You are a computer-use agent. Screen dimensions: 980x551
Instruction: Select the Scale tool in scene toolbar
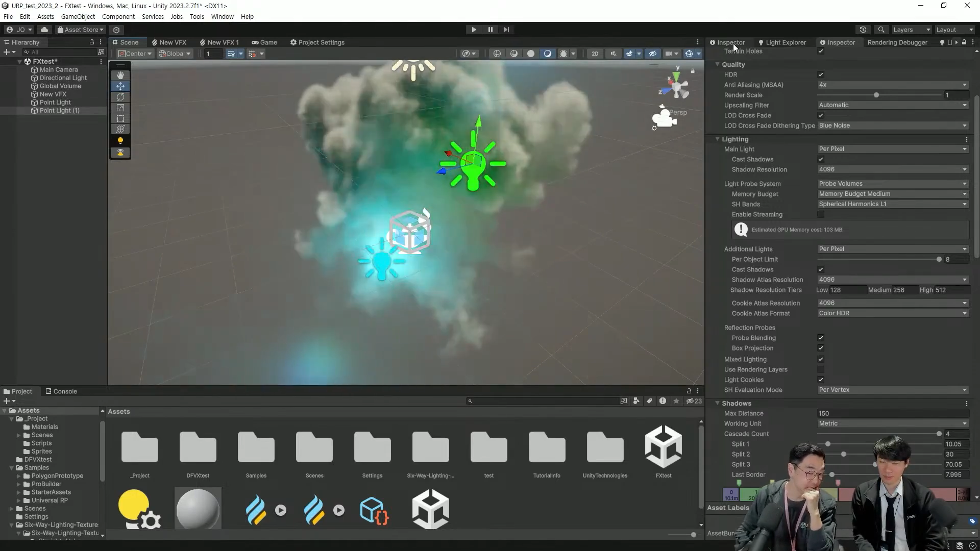[x=120, y=108]
